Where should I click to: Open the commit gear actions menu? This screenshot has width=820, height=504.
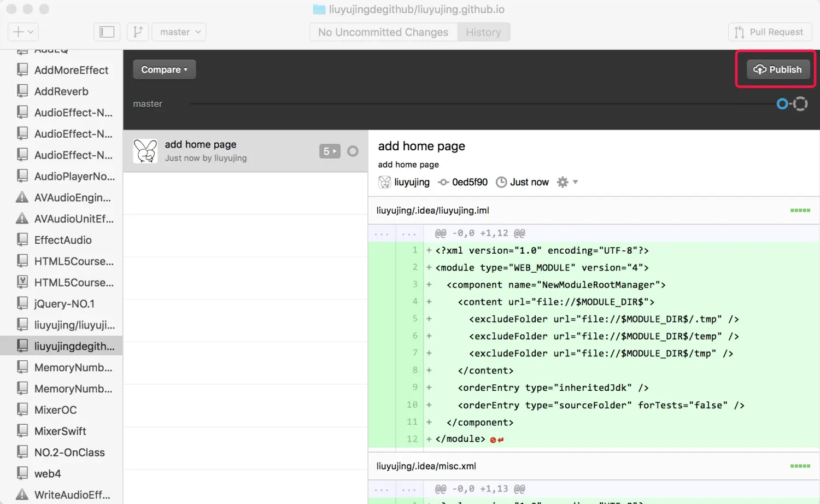tap(567, 182)
